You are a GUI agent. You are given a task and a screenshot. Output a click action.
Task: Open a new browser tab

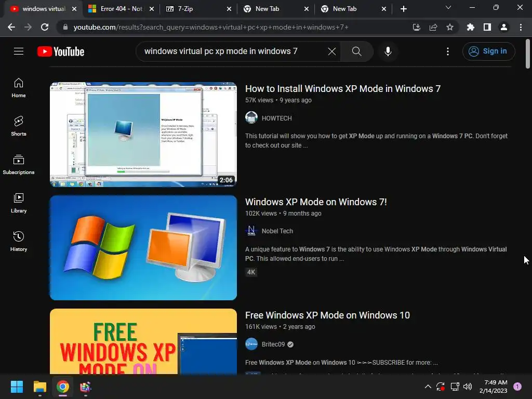pos(403,9)
